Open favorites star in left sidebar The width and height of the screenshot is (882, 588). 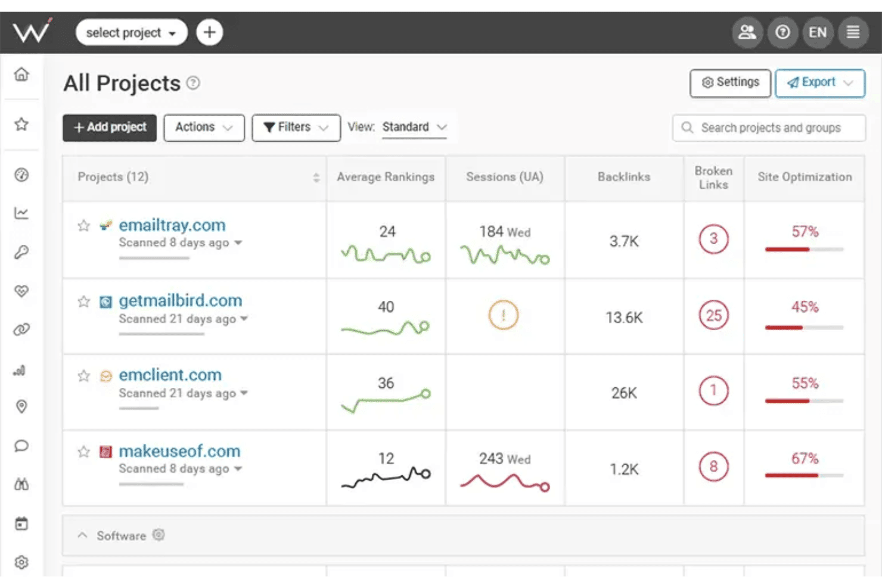(x=21, y=124)
